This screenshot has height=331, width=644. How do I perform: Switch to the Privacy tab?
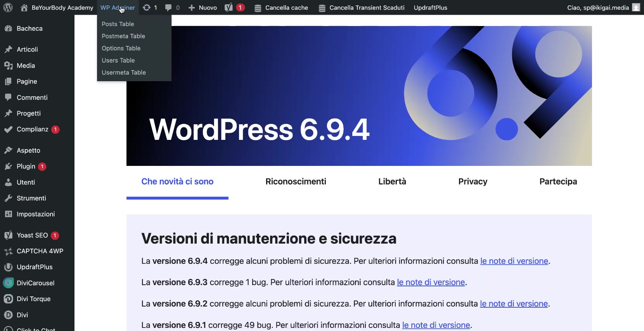coord(473,181)
